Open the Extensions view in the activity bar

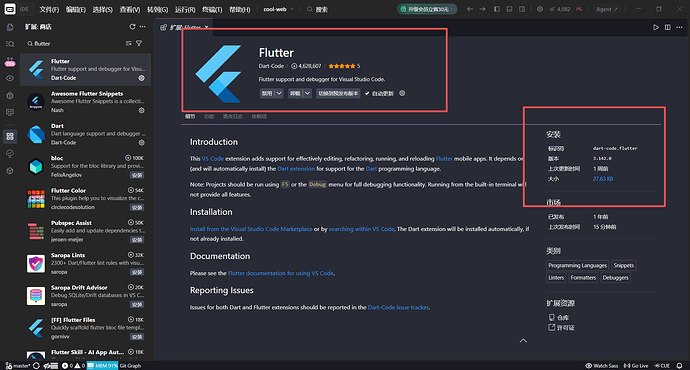click(10, 136)
